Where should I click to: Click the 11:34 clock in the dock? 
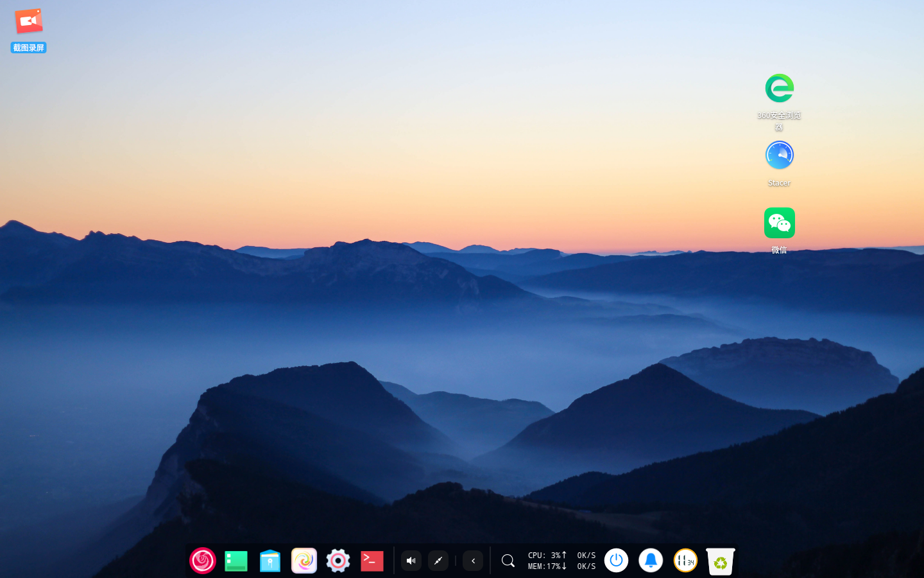click(x=685, y=561)
